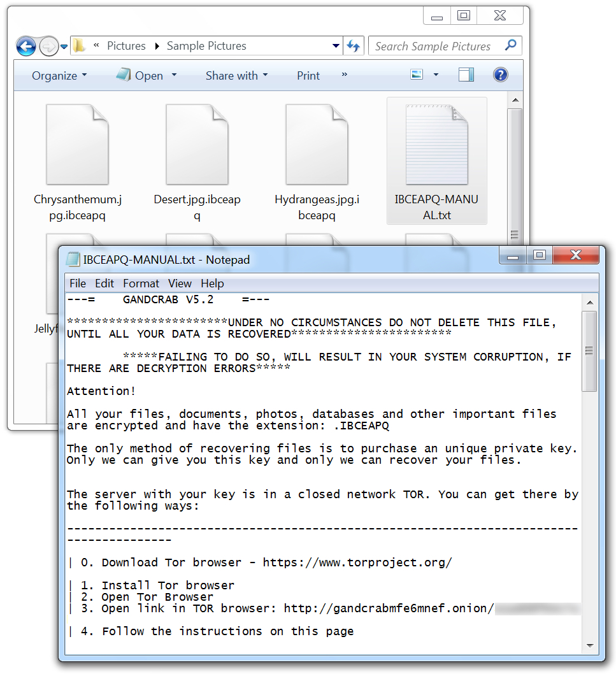Click the torproject.org URL text

click(x=357, y=563)
